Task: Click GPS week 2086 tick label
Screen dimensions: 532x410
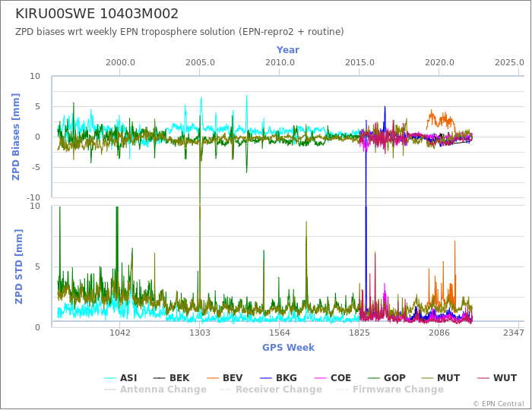Action: tap(439, 333)
